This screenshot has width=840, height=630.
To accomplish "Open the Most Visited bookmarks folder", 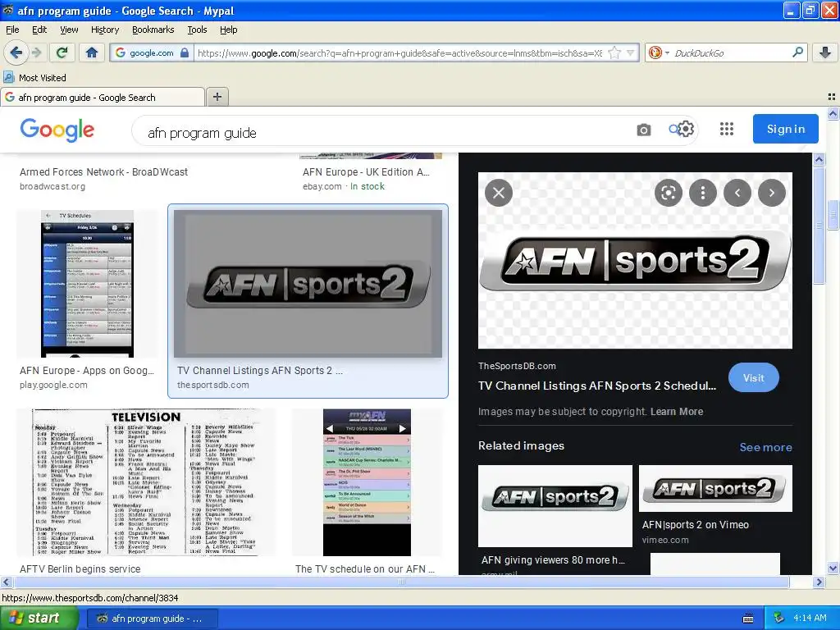I will point(34,78).
